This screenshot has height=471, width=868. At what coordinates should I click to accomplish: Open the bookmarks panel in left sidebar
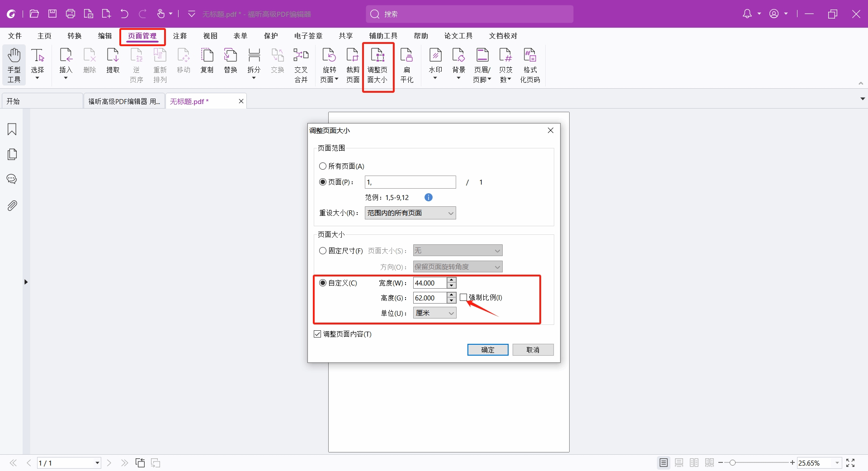(12, 129)
